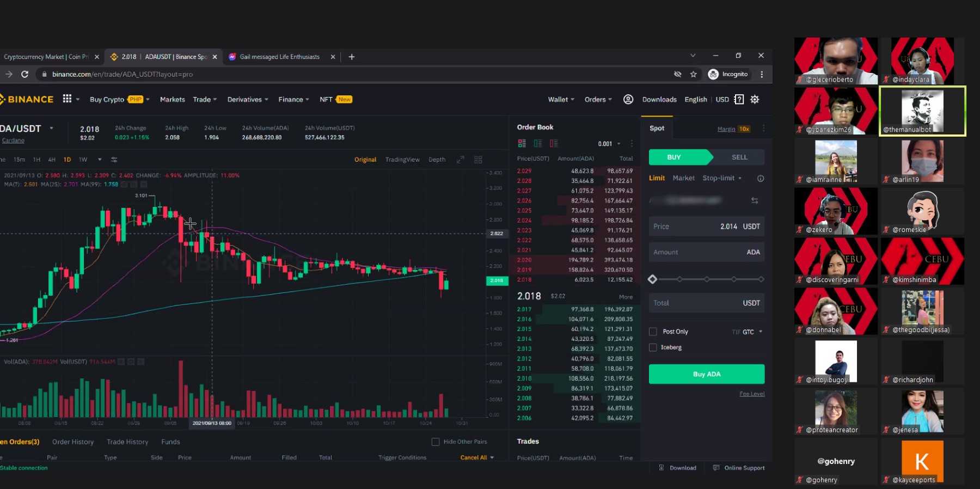Select the 4H chart interval
Image resolution: width=980 pixels, height=489 pixels.
click(52, 160)
